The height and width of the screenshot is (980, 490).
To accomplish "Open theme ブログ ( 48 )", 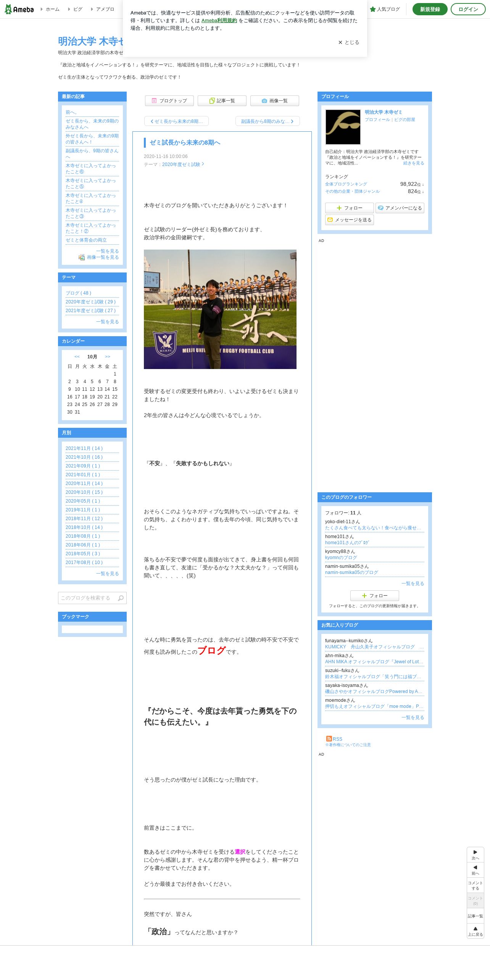I will pyautogui.click(x=79, y=293).
